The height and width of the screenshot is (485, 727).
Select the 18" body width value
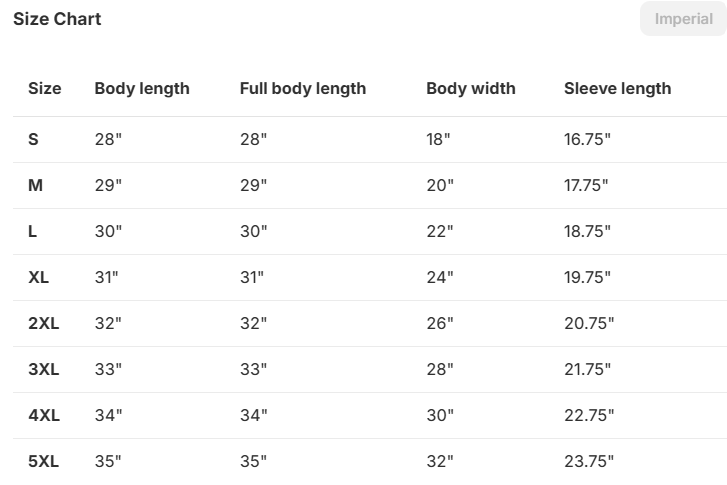[x=439, y=139]
